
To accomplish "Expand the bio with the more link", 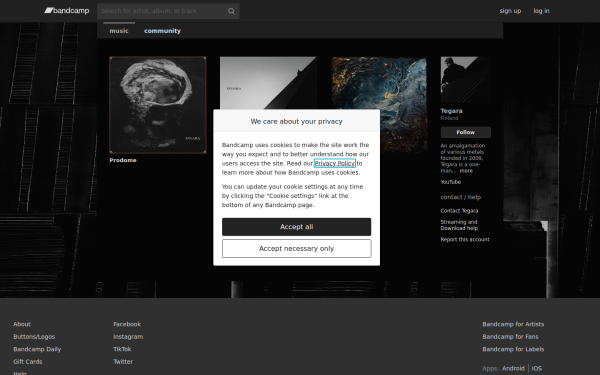I will [466, 171].
